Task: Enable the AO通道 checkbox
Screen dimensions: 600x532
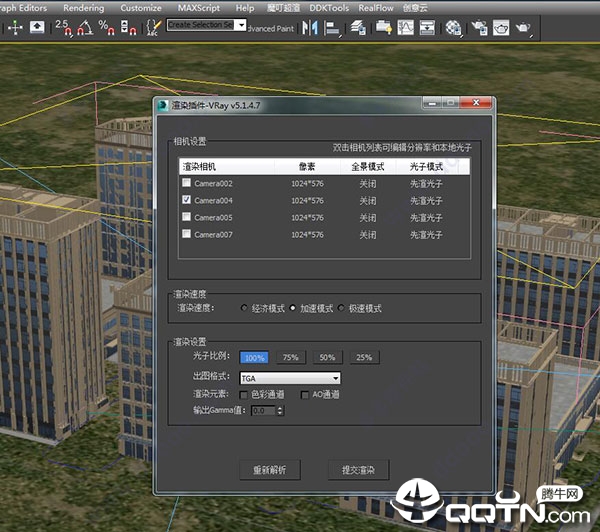Action: 305,394
